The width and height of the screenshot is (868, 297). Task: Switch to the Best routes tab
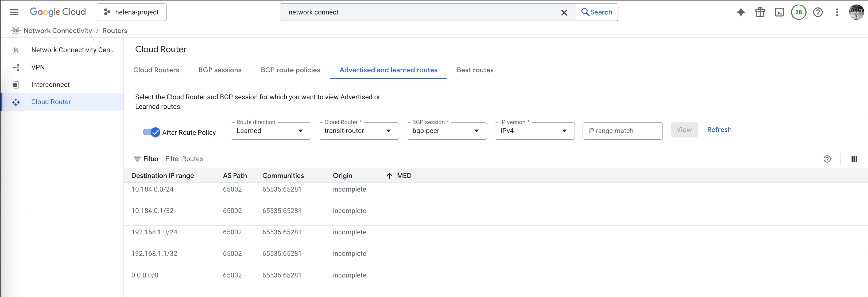475,70
